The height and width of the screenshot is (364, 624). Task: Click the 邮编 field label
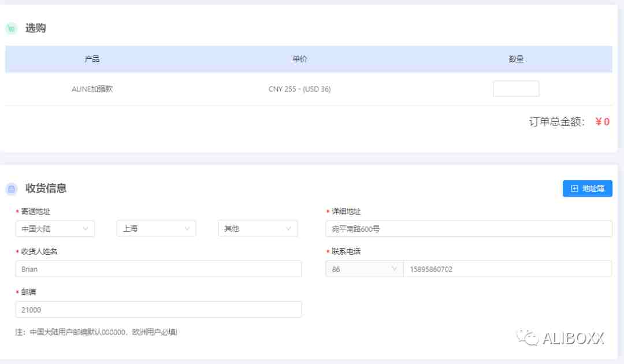click(x=28, y=292)
